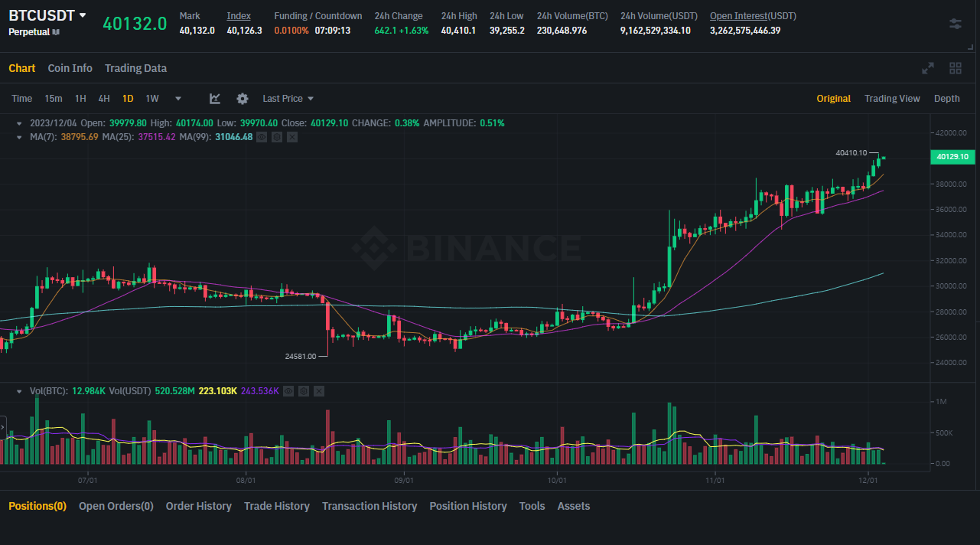Screen dimensions: 980x545
Task: Open the Last Price dropdown
Action: 288,99
